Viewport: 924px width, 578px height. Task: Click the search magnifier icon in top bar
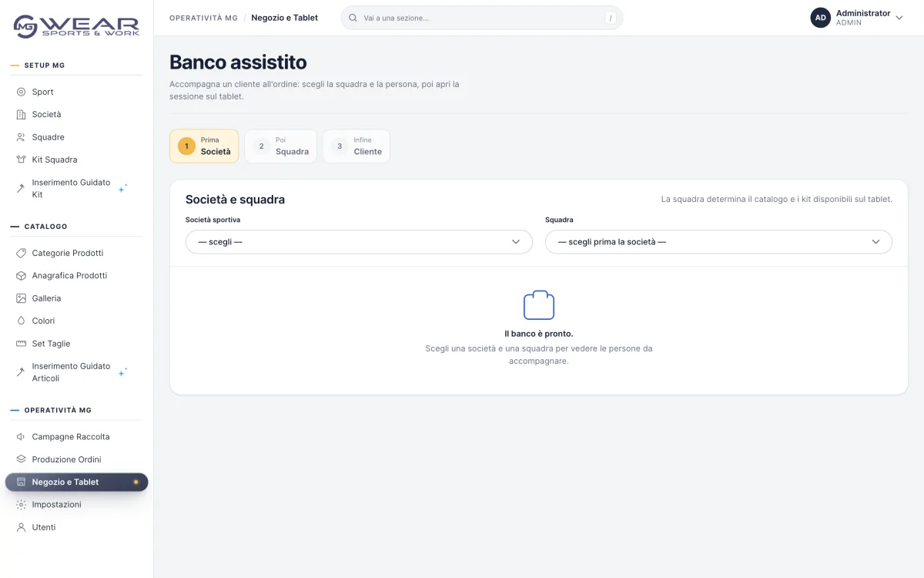coord(353,18)
